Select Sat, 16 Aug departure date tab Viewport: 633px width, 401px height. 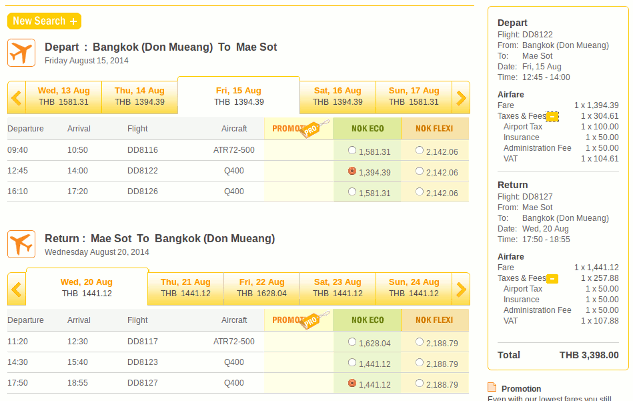tap(337, 97)
